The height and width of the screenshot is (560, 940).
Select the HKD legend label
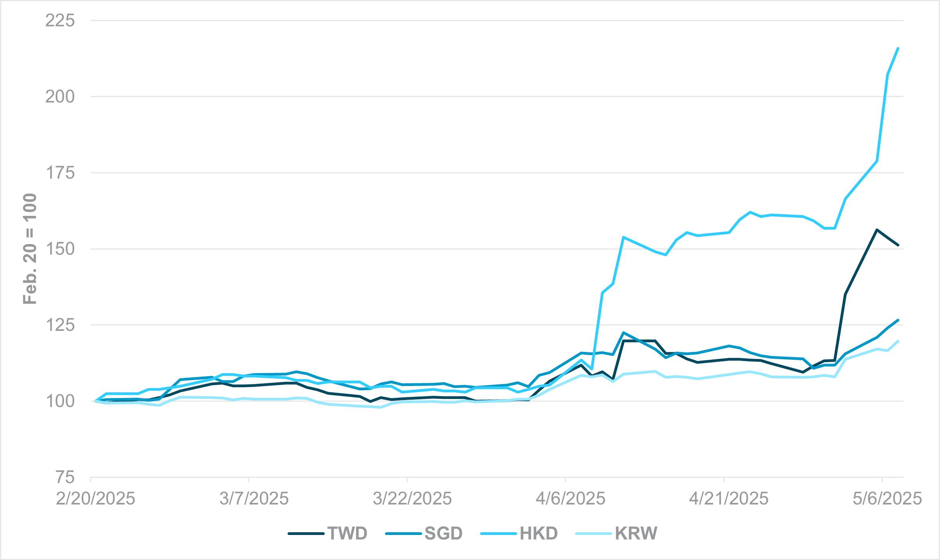point(539,533)
